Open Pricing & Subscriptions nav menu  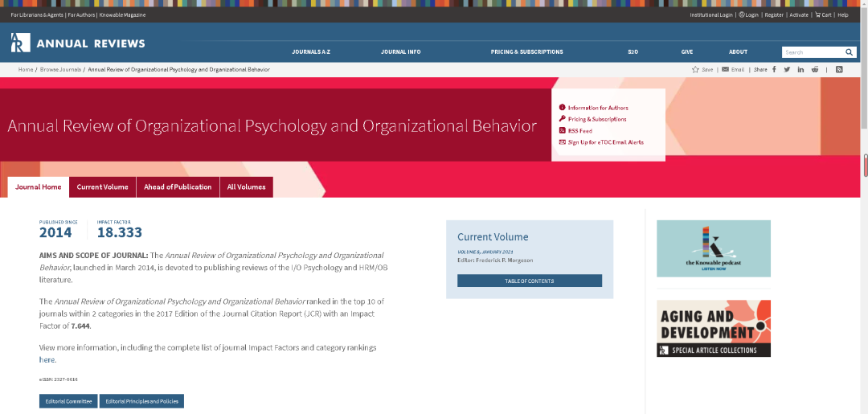527,51
